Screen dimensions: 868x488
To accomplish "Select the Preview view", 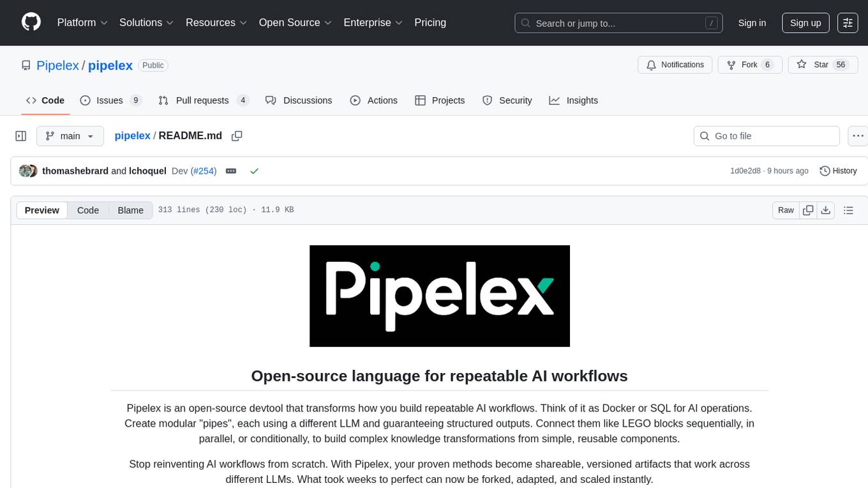I will click(x=42, y=210).
